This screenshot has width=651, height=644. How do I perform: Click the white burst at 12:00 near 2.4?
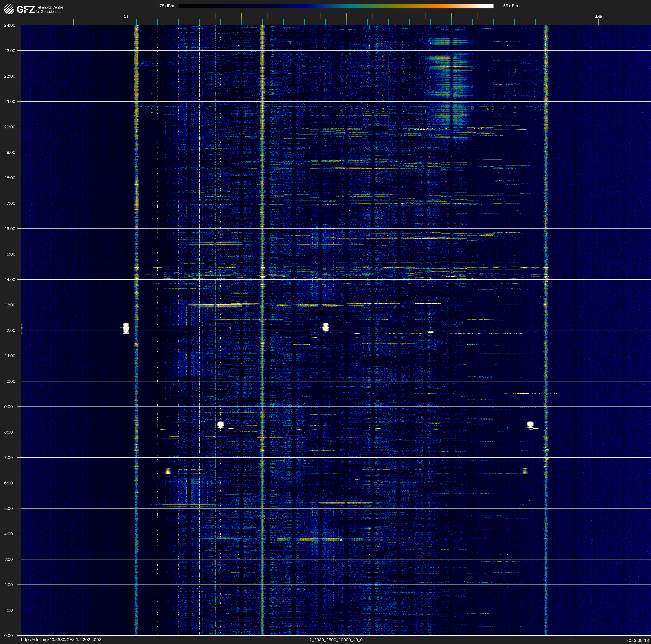point(126,328)
